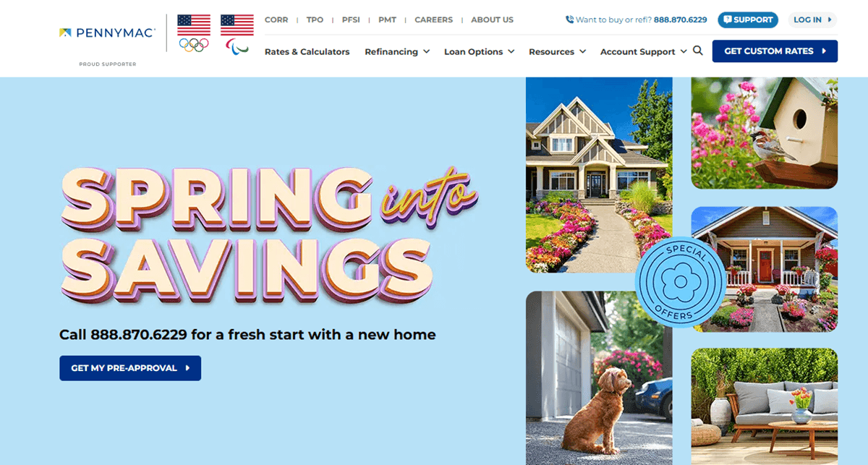Click the Pennymac logo

[x=107, y=33]
